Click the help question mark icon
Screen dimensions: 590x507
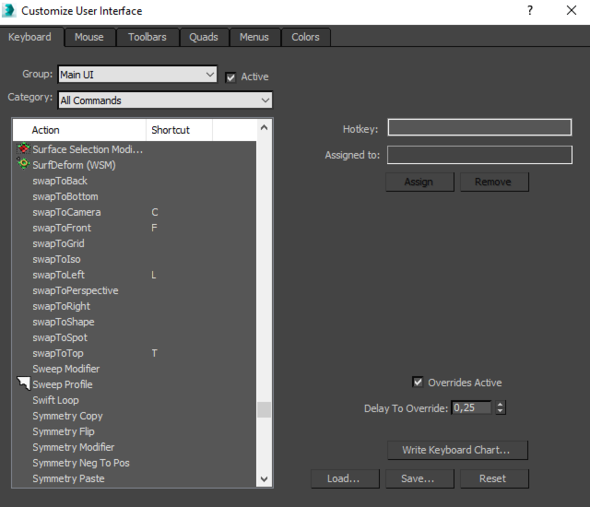tap(530, 11)
